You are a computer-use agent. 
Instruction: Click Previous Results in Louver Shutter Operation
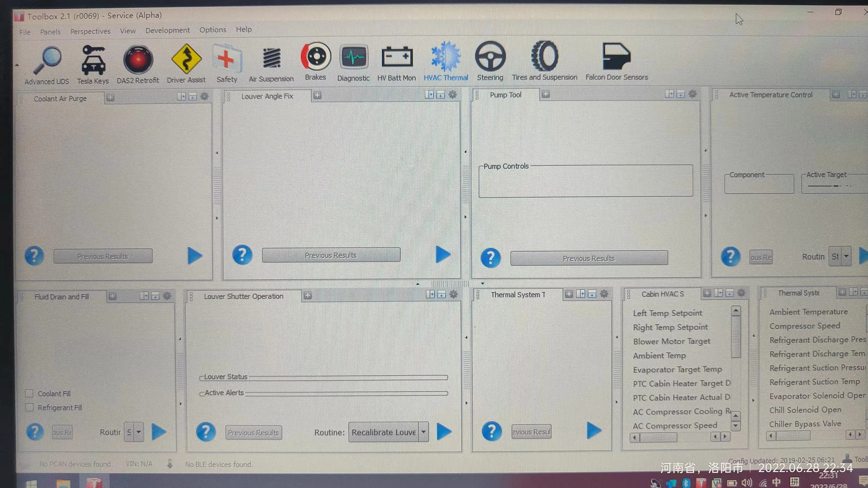[x=253, y=432]
